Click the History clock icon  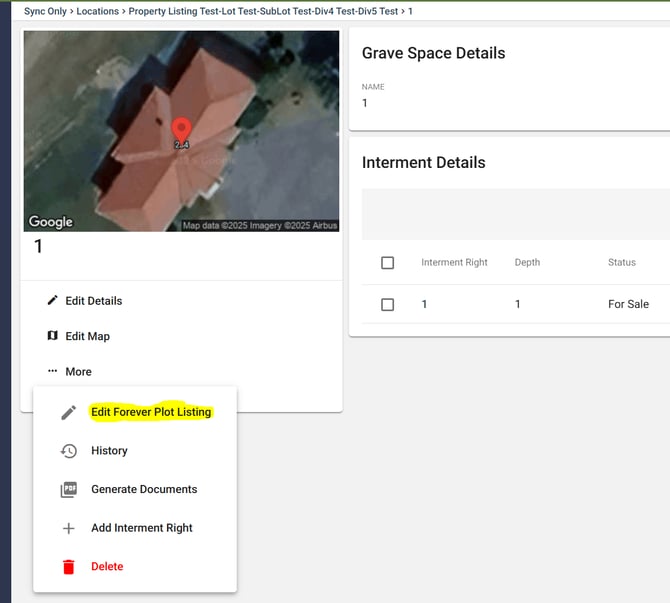tap(68, 451)
